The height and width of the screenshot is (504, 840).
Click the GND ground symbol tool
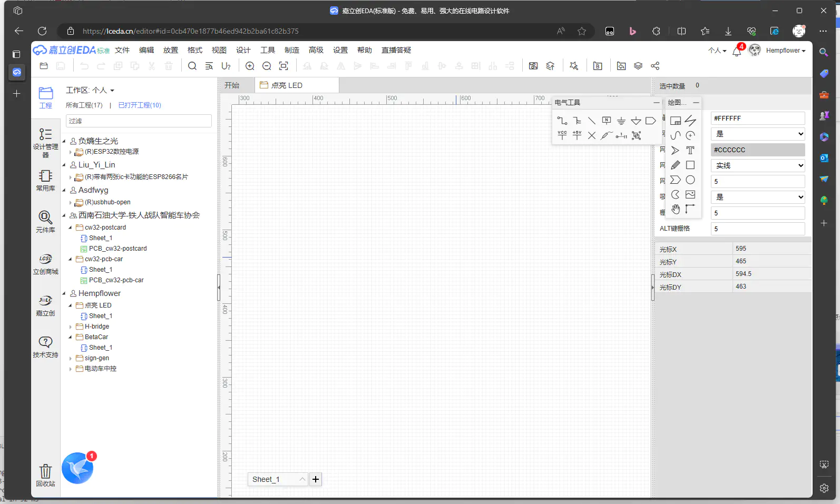[621, 121]
